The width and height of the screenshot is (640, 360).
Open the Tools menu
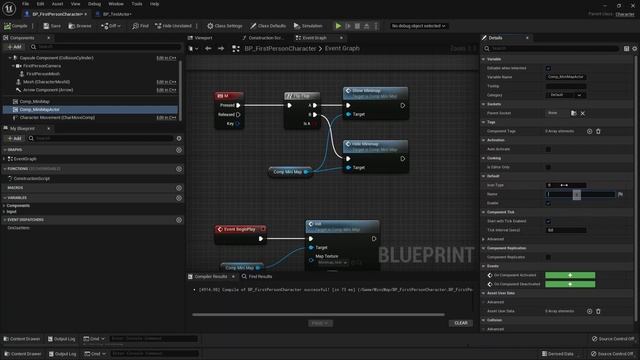(x=137, y=4)
